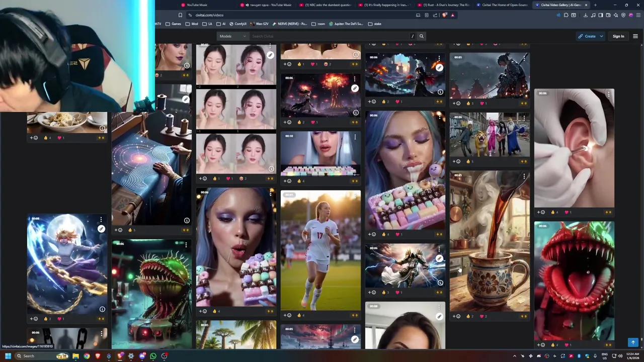Screen dimensions: 644x362
Task: Open the Jupiter: The DeFi bookmark
Action: pyautogui.click(x=347, y=24)
